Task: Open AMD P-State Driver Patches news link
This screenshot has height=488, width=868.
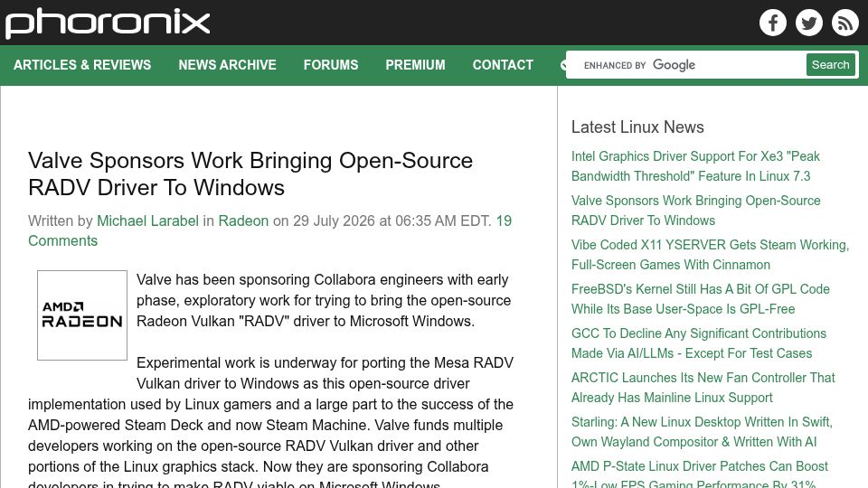Action: (700, 474)
